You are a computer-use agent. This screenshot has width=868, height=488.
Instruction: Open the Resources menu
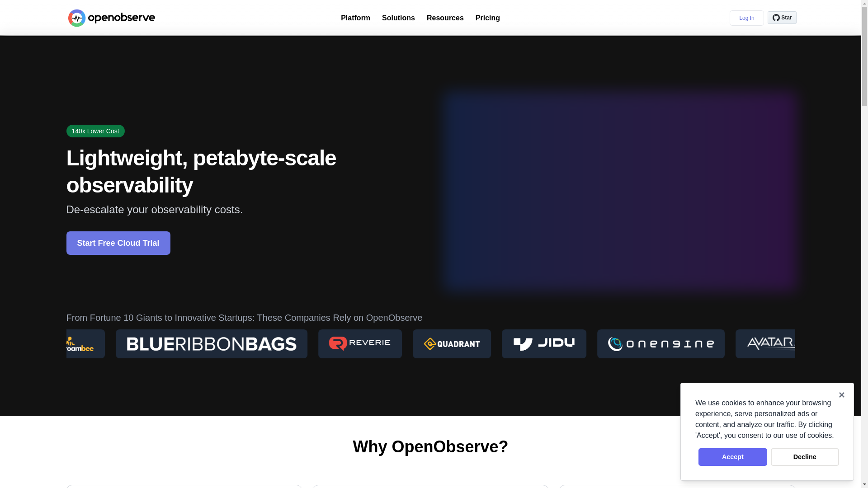pos(445,18)
